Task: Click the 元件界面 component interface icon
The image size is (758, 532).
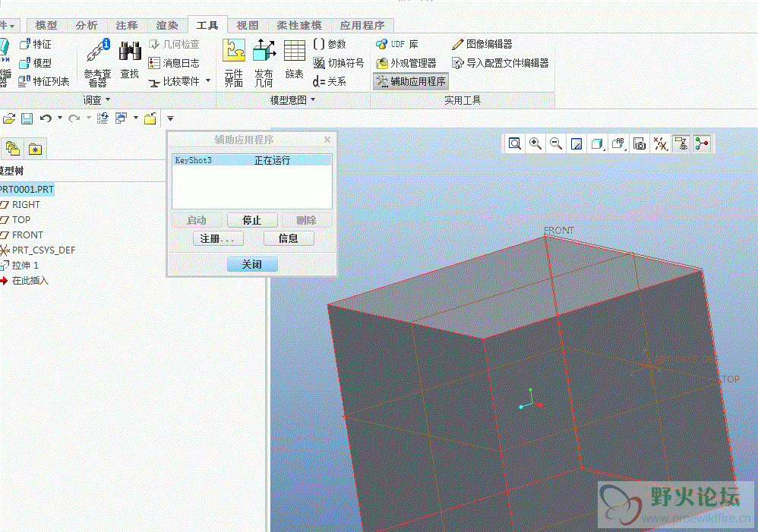Action: click(x=233, y=63)
